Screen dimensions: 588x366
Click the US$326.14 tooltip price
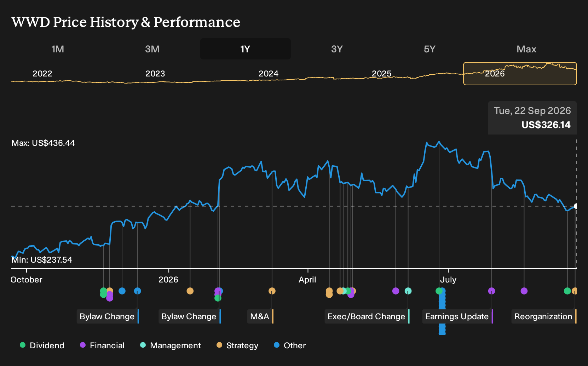click(546, 125)
